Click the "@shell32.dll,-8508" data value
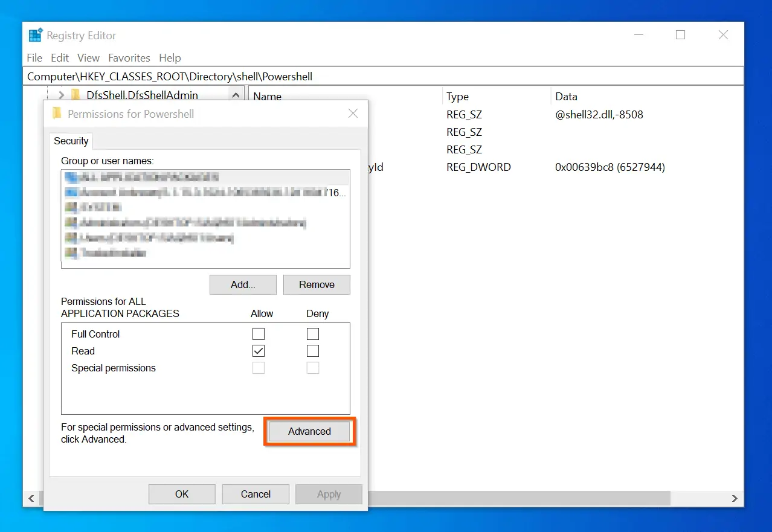Image resolution: width=772 pixels, height=532 pixels. 599,114
